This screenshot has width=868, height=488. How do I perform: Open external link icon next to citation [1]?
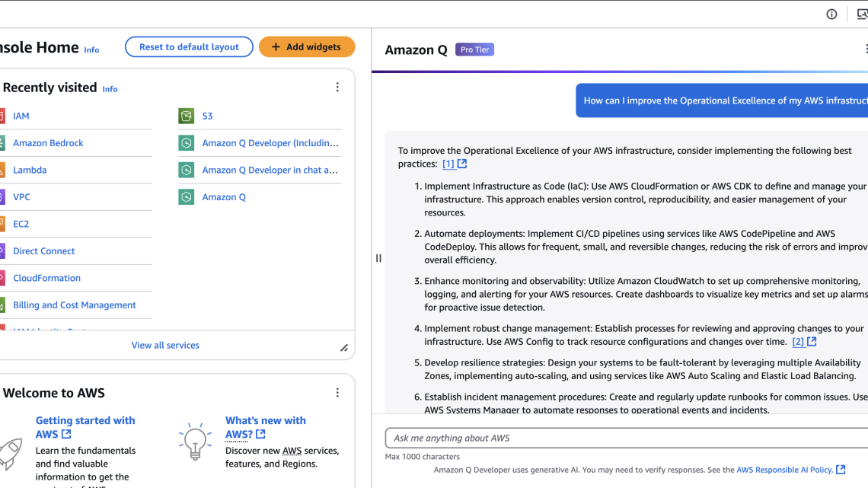[462, 164]
